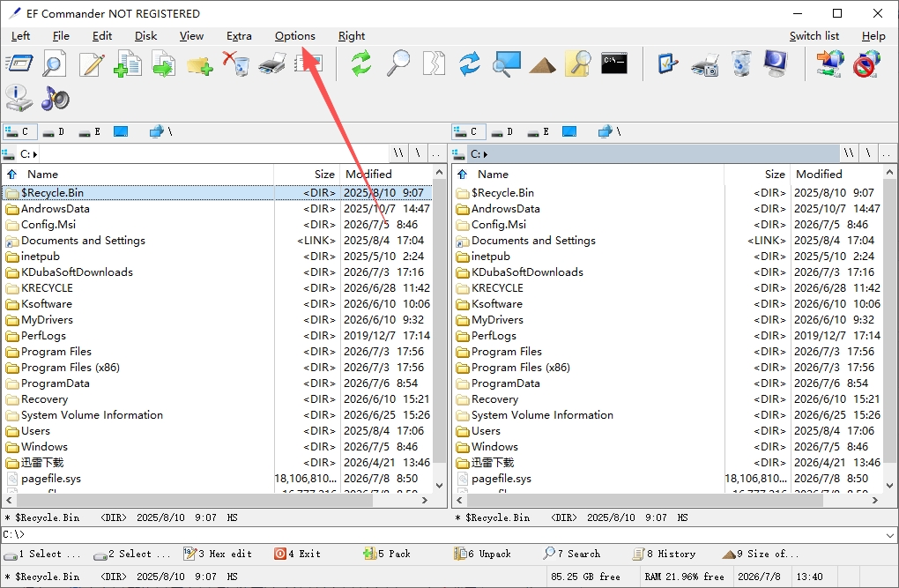Viewport: 899px width, 588px height.
Task: Click the Split file torn-page icon
Action: click(434, 63)
